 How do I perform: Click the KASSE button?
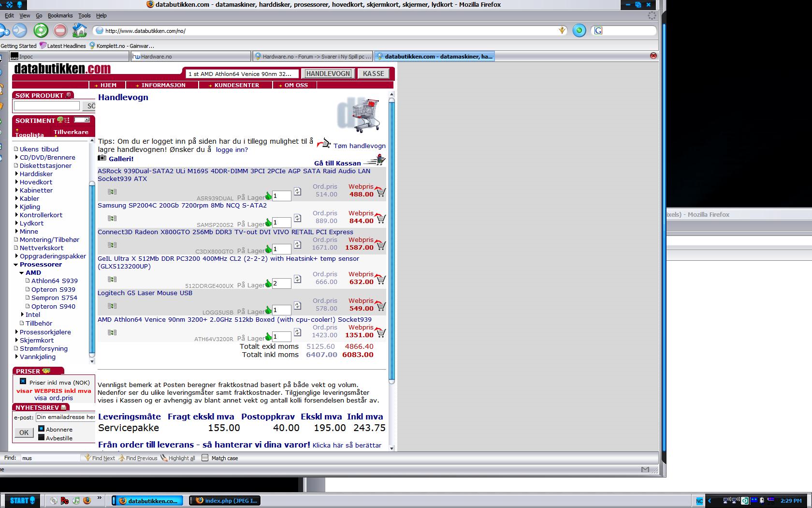pos(374,74)
